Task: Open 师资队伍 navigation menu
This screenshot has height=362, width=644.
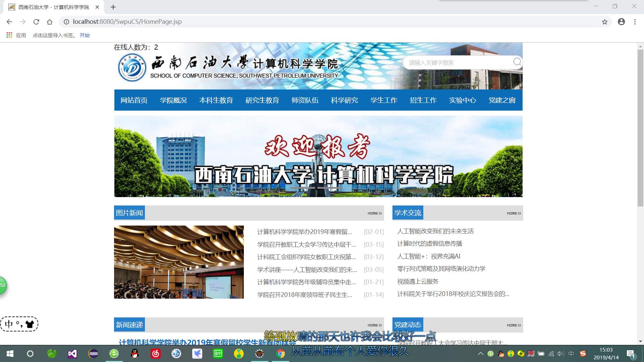Action: (305, 100)
